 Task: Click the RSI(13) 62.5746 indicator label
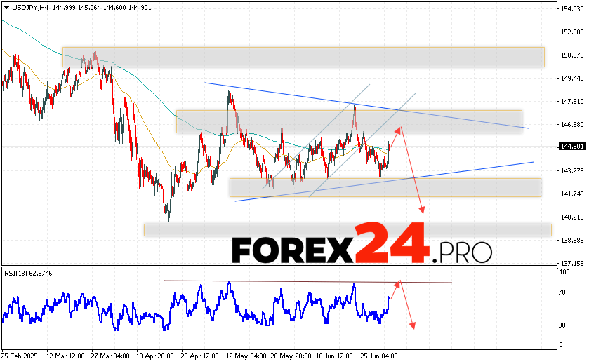[28, 274]
